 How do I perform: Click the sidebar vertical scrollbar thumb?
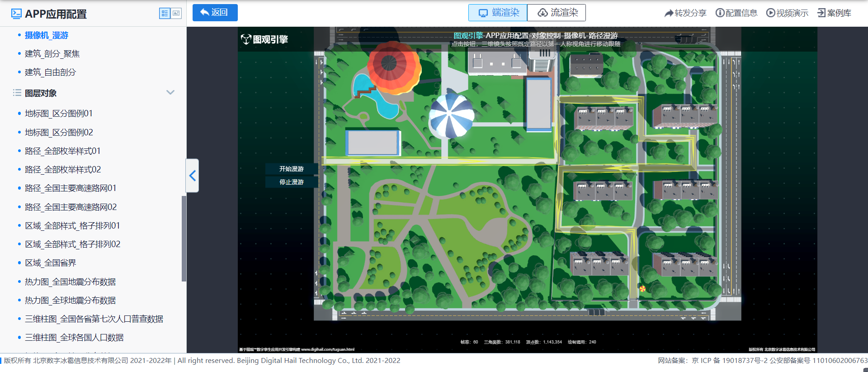click(x=184, y=238)
